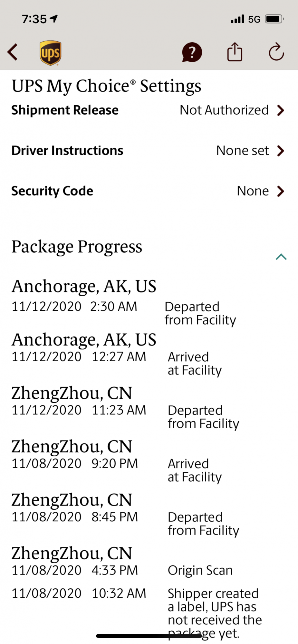The height and width of the screenshot is (644, 298).
Task: Refresh tracking with the reload icon
Action: (x=276, y=52)
